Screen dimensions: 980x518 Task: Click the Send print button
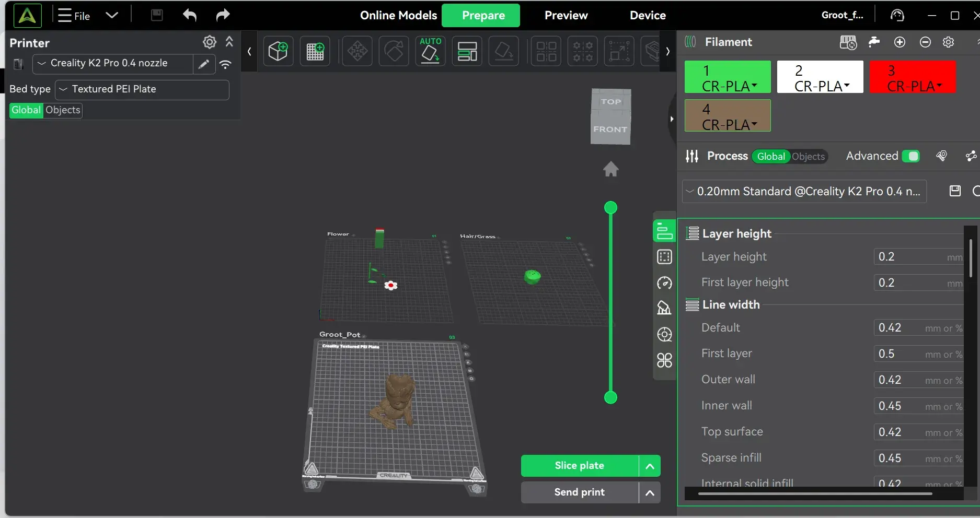[x=579, y=492]
